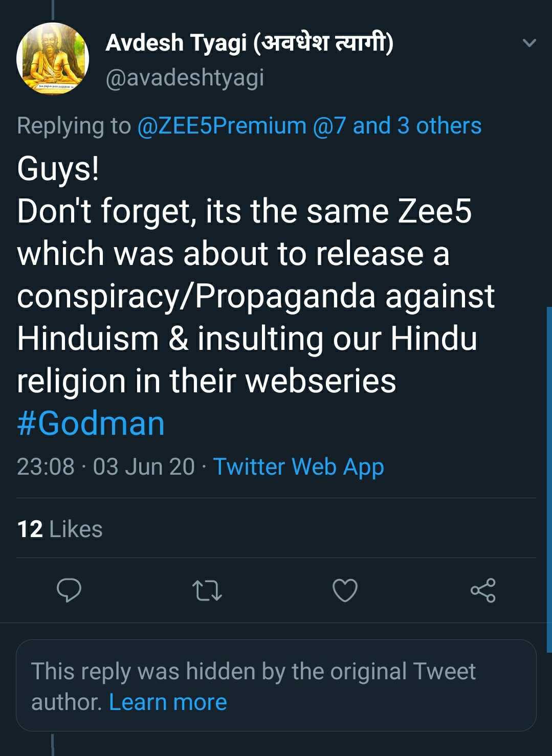Click the reply speech bubble icon
This screenshot has width=552, height=756.
tap(69, 590)
